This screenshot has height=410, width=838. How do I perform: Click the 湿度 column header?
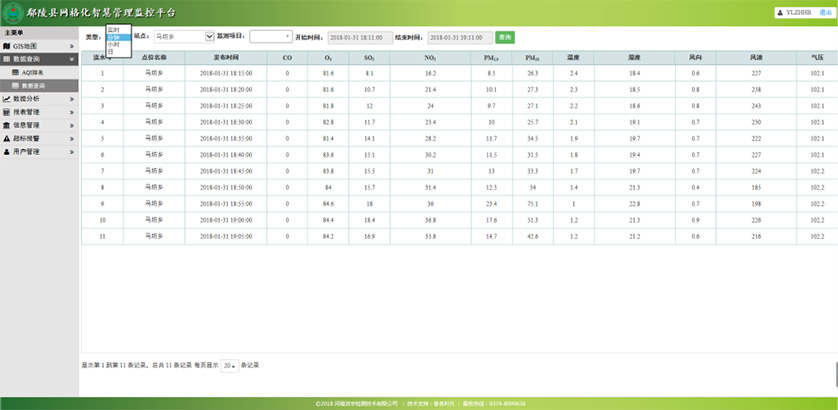tap(634, 57)
